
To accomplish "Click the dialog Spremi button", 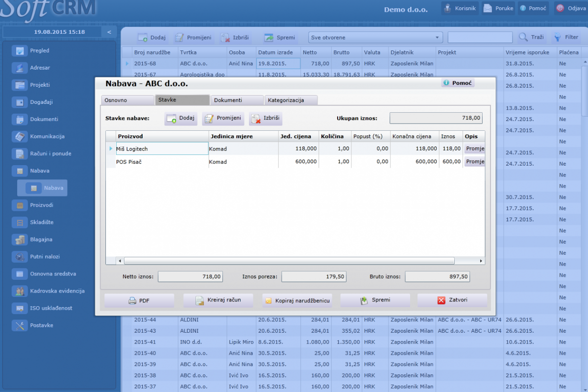I will pyautogui.click(x=375, y=300).
